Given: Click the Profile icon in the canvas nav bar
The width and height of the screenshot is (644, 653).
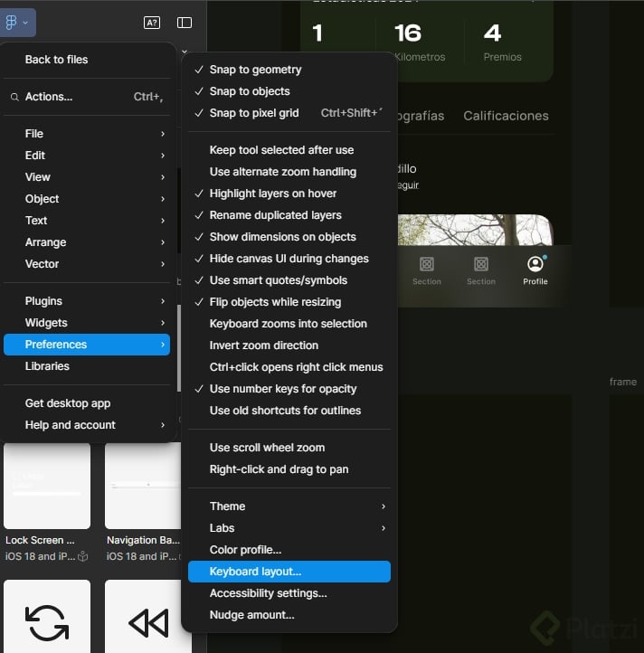Looking at the screenshot, I should point(535,263).
